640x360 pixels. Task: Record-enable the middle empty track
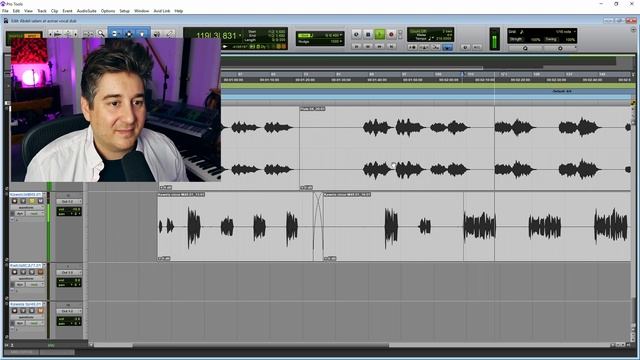15,272
